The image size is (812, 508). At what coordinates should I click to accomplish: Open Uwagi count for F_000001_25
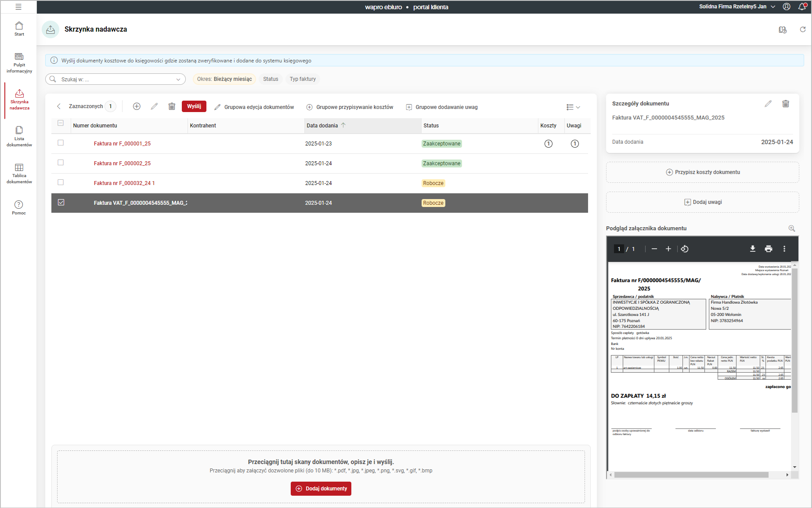click(x=574, y=144)
